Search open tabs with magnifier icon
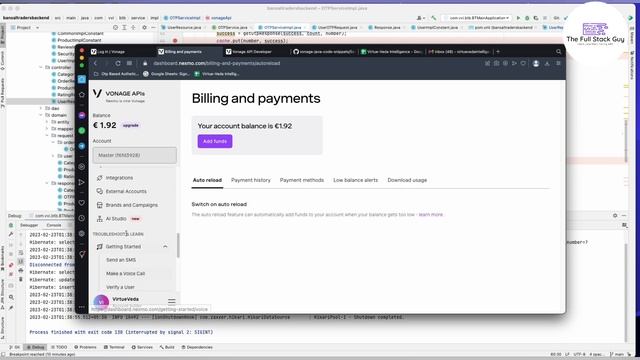The width and height of the screenshot is (640, 360). coord(558,52)
